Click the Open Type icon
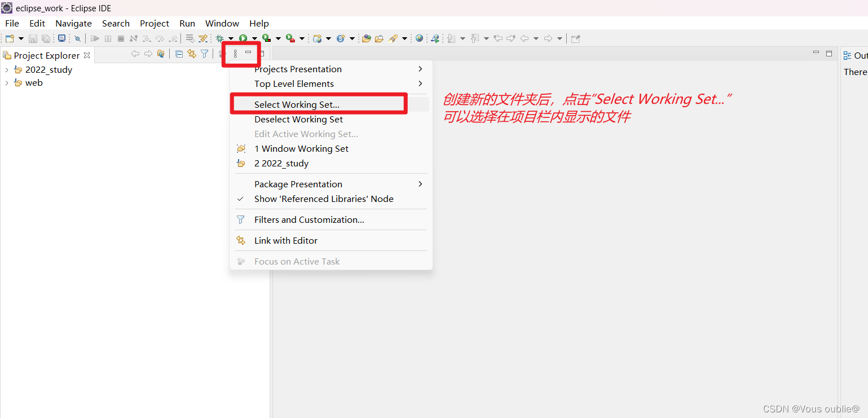 366,38
